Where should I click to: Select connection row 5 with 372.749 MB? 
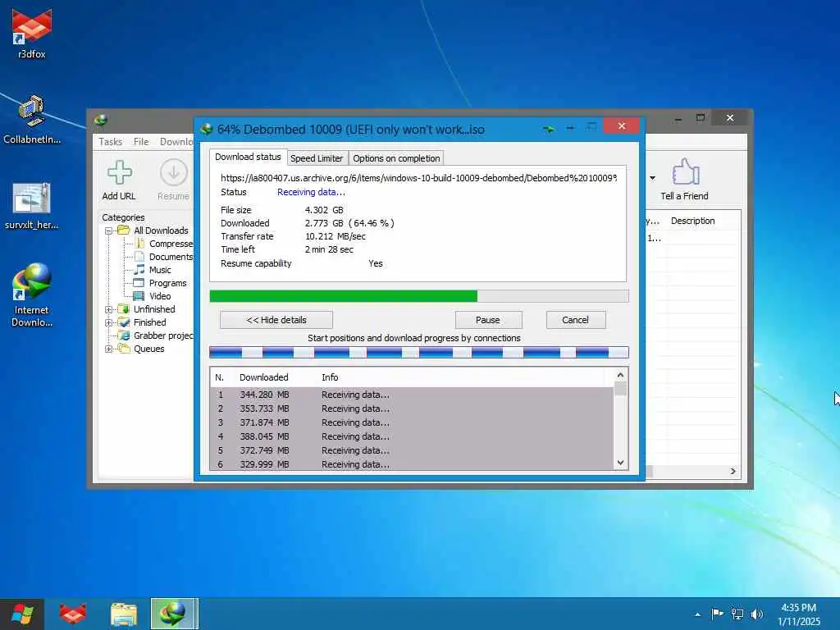(x=412, y=450)
